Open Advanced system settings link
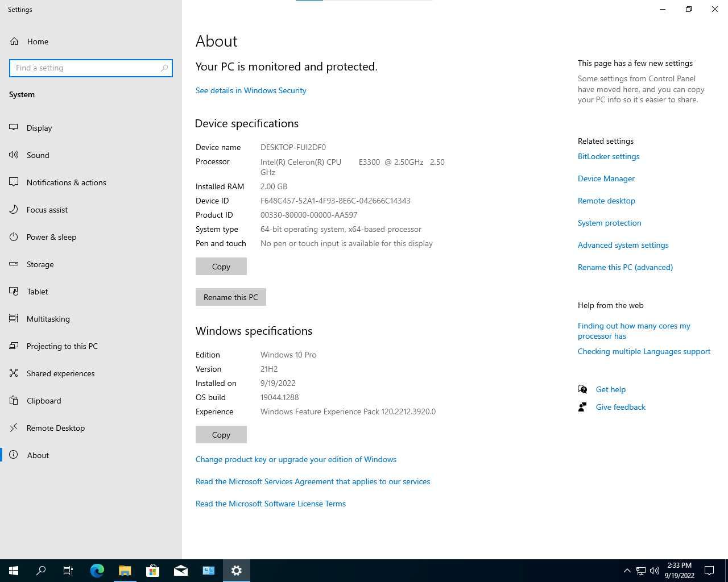Screen dimensions: 728x582 pos(623,245)
